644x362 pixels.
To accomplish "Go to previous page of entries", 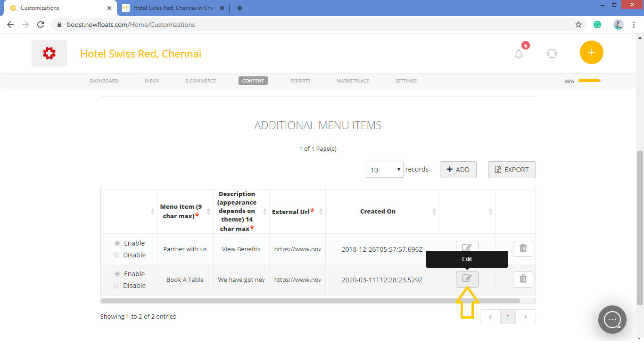I will coord(490,317).
